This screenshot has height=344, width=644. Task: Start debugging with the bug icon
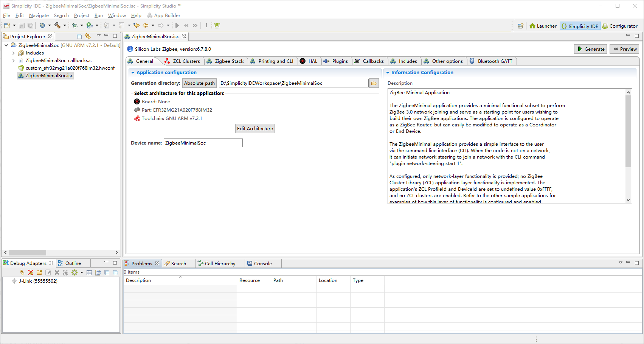click(74, 25)
